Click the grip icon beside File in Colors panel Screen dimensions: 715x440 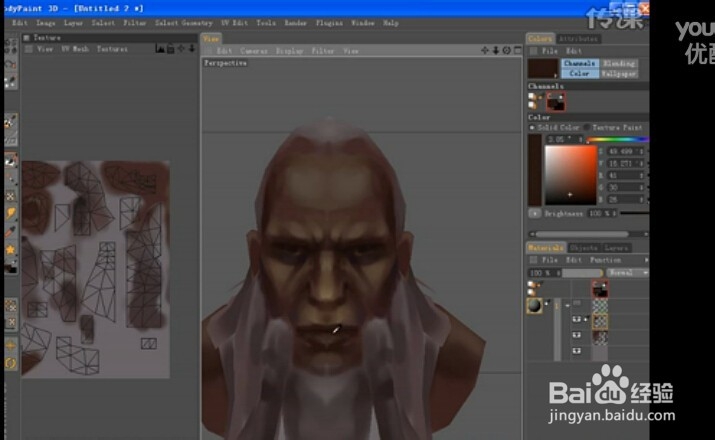point(533,51)
